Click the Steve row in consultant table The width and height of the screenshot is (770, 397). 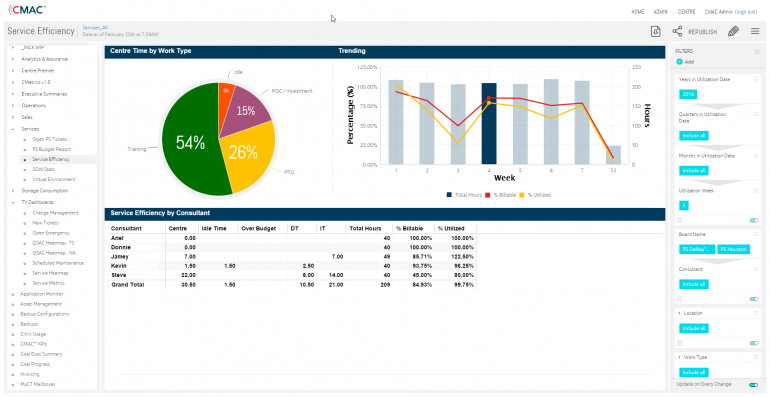pyautogui.click(x=292, y=275)
